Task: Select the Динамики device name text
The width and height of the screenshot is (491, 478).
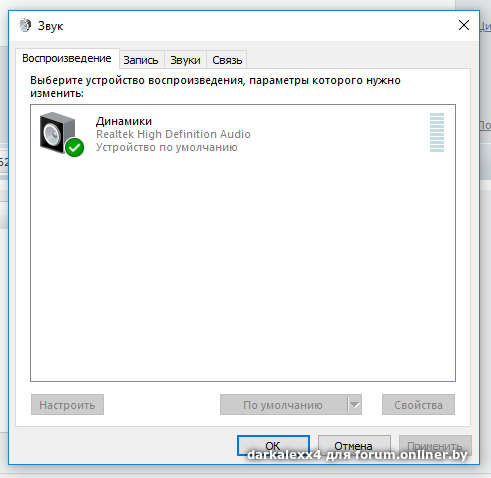Action: [124, 121]
